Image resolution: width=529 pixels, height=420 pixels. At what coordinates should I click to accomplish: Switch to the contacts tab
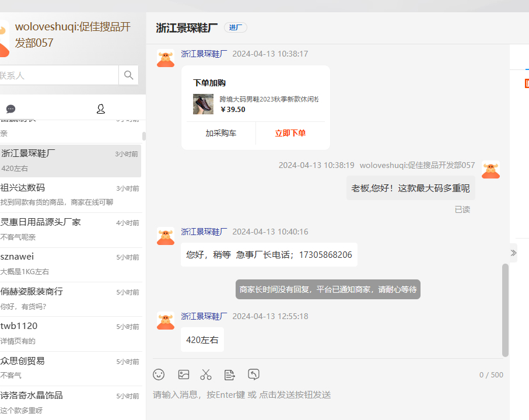[x=100, y=109]
